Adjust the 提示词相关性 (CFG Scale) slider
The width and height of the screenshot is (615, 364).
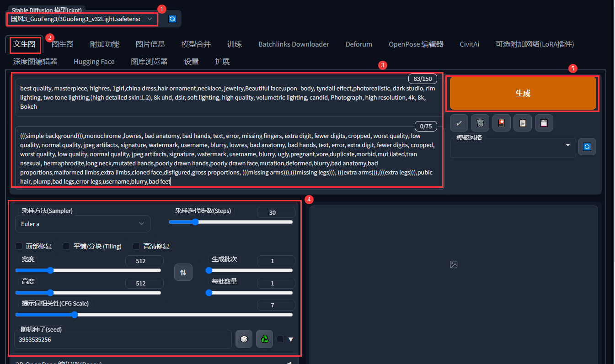tap(154, 315)
